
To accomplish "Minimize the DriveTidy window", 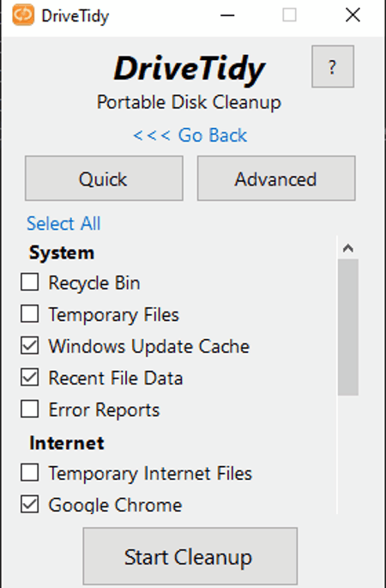I will (x=227, y=15).
